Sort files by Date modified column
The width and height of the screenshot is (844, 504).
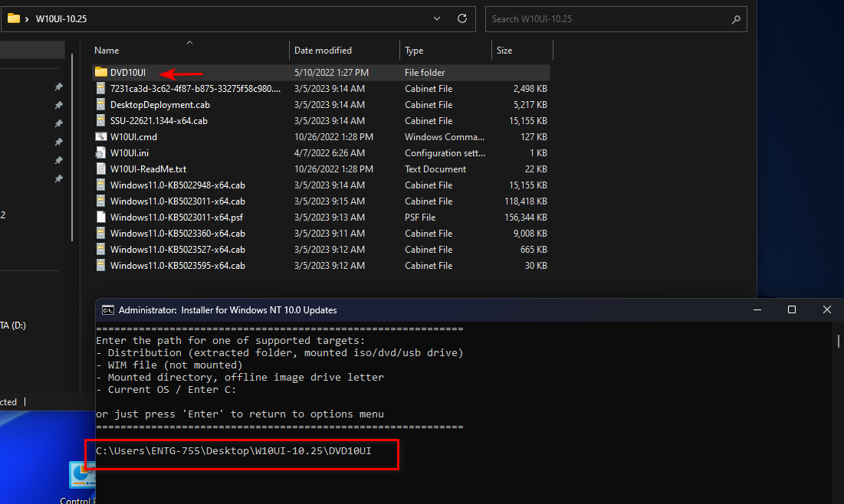point(323,51)
